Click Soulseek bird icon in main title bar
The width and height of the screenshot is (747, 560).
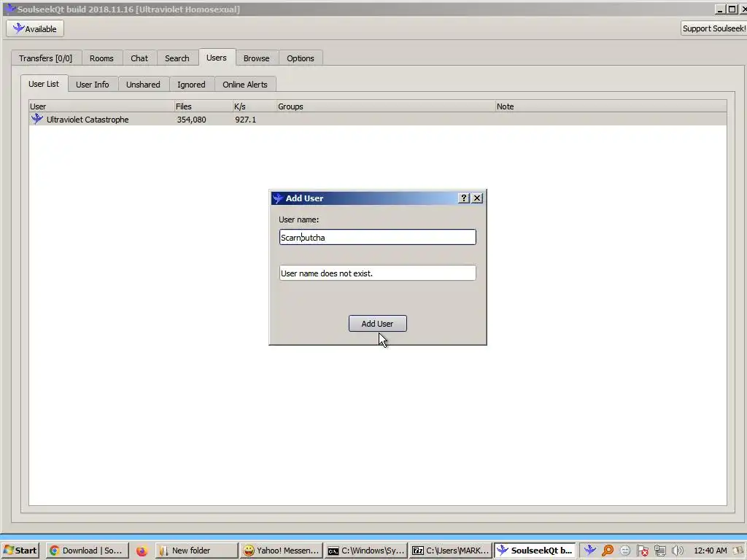click(x=9, y=9)
